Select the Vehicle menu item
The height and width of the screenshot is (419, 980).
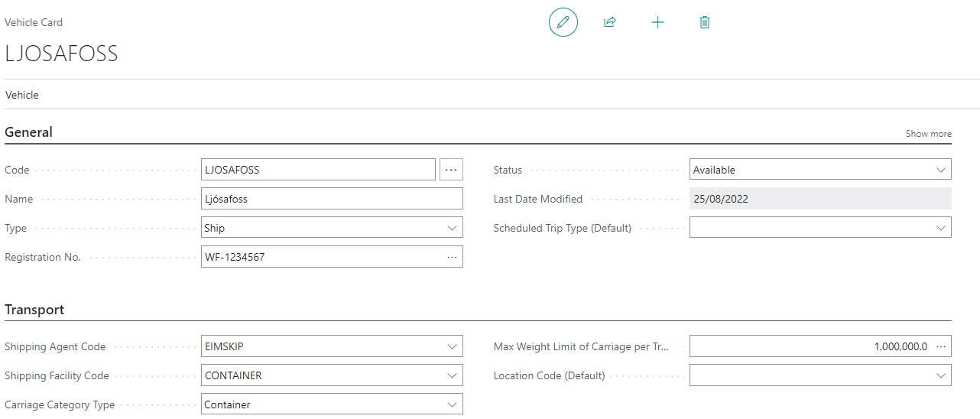click(x=22, y=96)
